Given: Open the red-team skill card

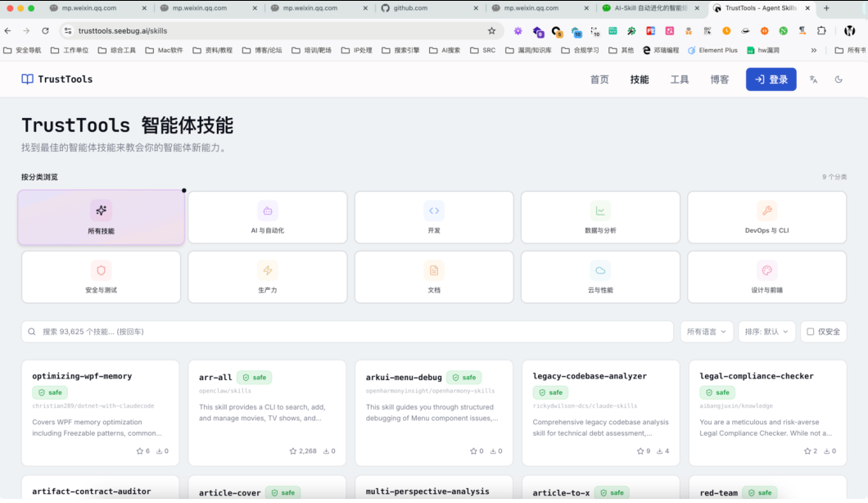Looking at the screenshot, I should point(767,488).
